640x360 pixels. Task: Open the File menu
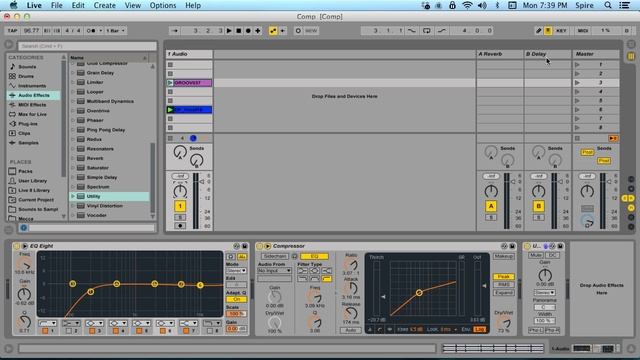click(x=57, y=5)
